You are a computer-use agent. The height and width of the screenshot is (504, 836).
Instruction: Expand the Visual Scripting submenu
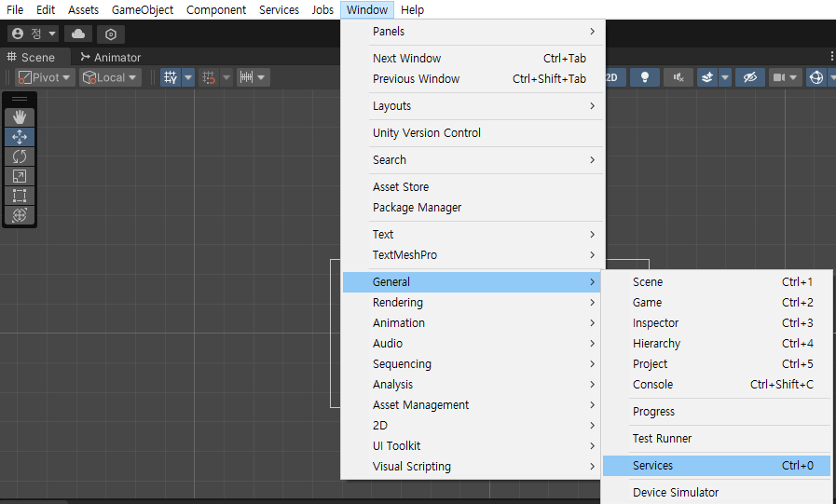[x=473, y=467]
